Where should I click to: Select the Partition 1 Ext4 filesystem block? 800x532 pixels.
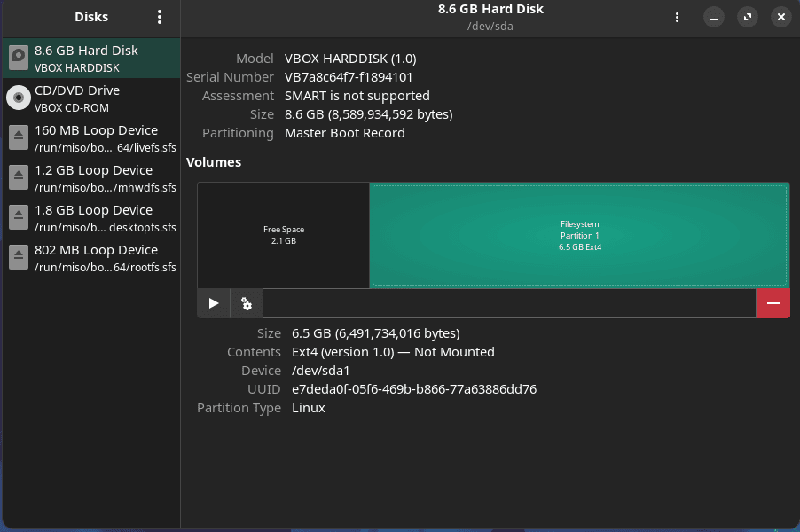tap(579, 235)
